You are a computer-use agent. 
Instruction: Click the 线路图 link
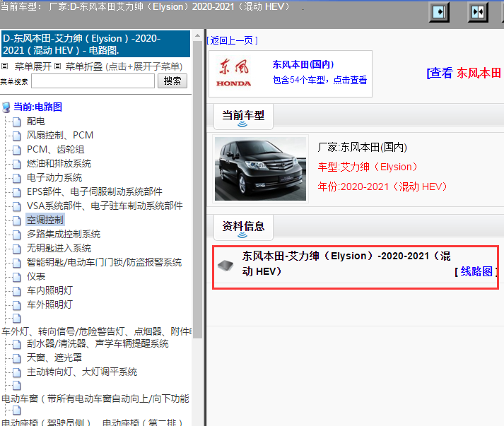(476, 272)
